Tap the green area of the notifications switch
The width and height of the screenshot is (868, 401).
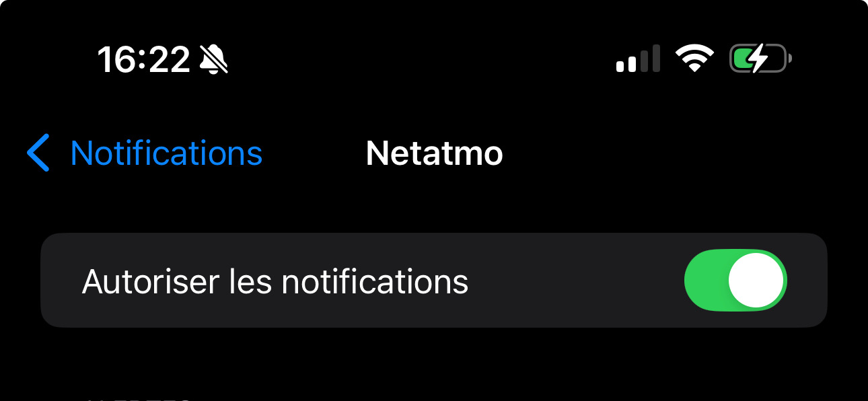[707, 281]
